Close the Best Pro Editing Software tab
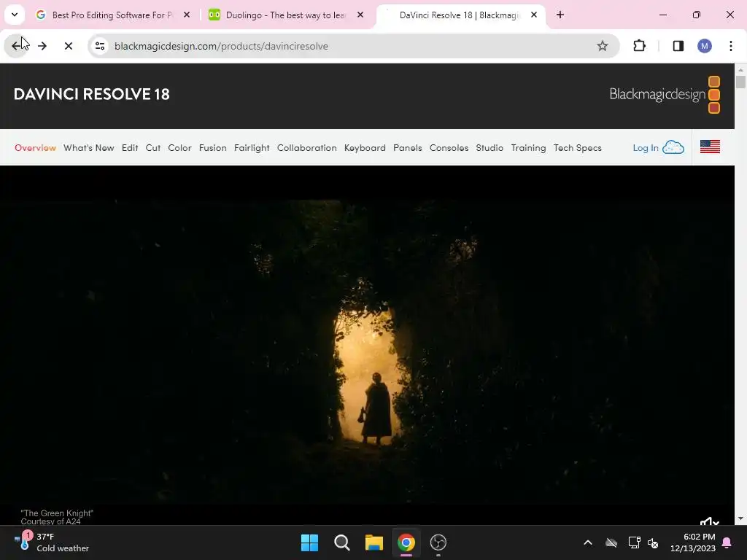Image resolution: width=747 pixels, height=560 pixels. tap(187, 15)
